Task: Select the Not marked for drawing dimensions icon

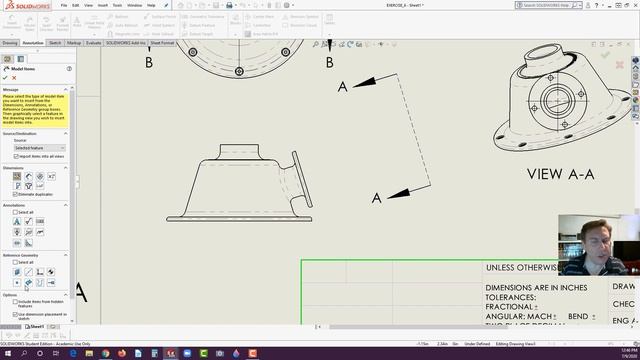Action: click(x=28, y=176)
